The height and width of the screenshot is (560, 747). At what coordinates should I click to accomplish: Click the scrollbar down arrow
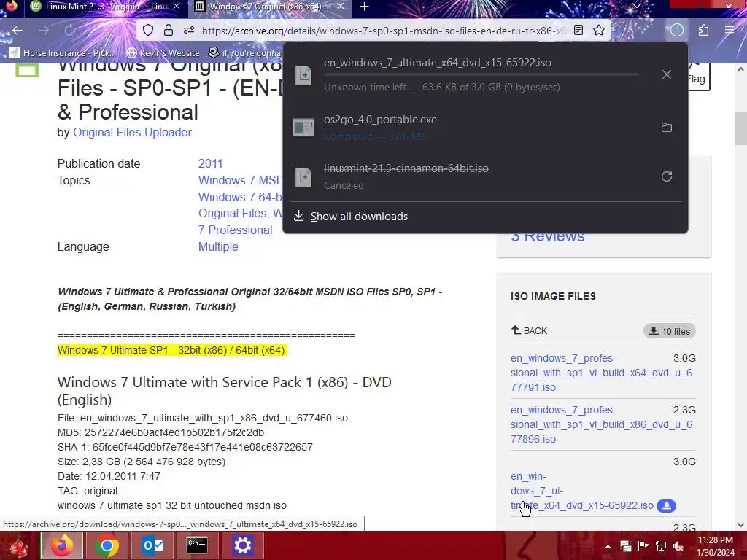[x=740, y=525]
